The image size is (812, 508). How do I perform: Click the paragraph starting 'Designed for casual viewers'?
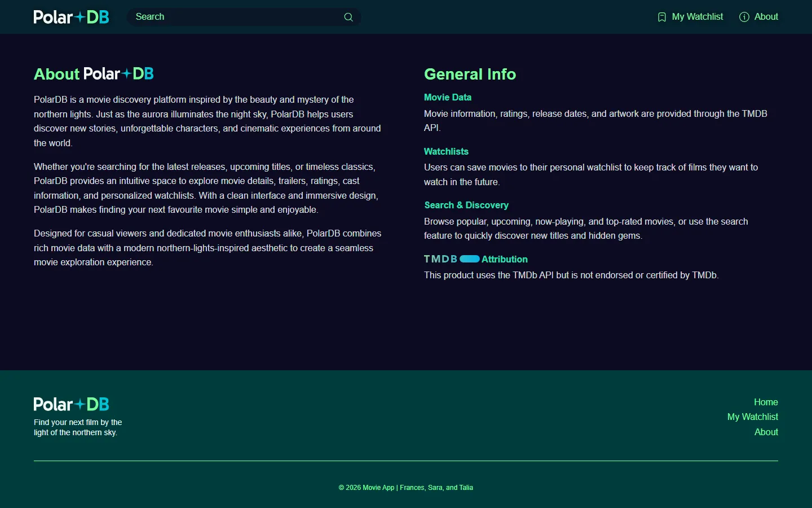click(x=208, y=248)
